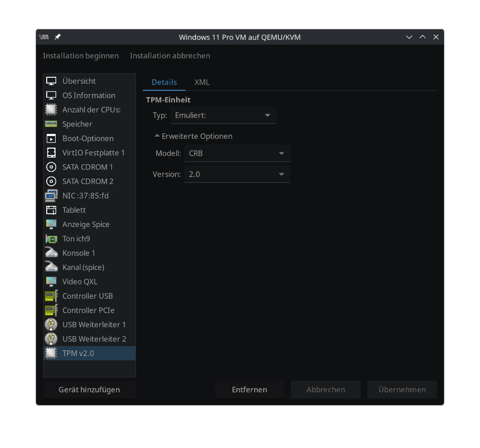Click the sound card icon for Ton ich9
Image resolution: width=480 pixels, height=448 pixels.
click(x=51, y=239)
